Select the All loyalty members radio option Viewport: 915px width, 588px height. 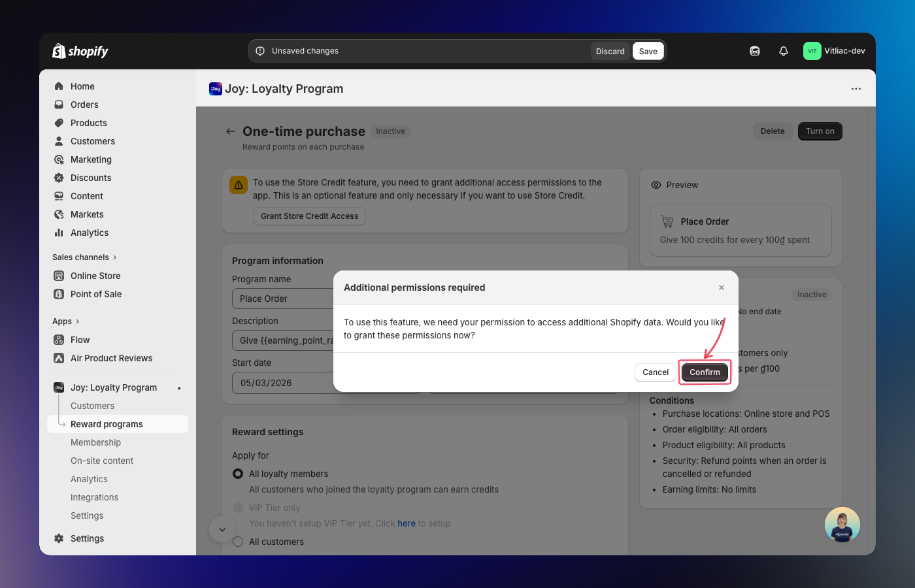[x=238, y=474]
